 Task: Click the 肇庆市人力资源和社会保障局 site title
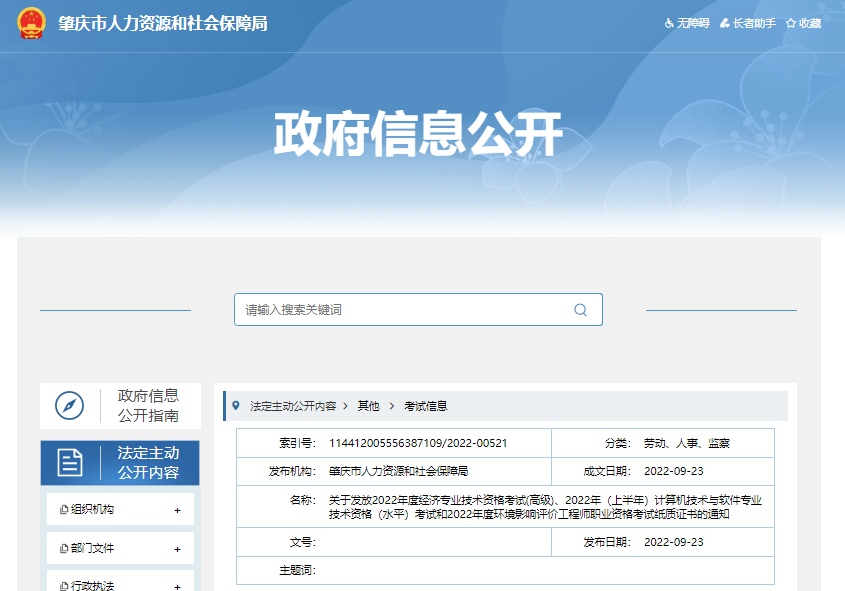[x=163, y=23]
